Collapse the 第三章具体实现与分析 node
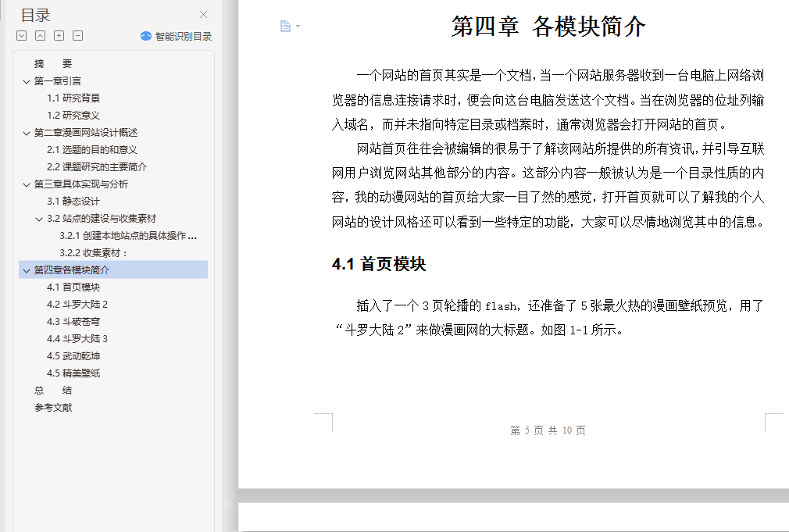This screenshot has height=532, width=789. tap(26, 184)
